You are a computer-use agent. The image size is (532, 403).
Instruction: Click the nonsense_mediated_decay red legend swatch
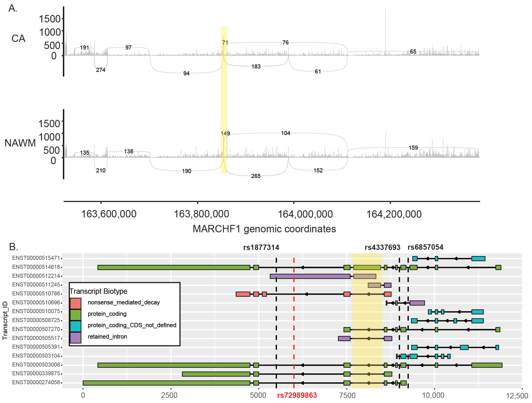(75, 303)
